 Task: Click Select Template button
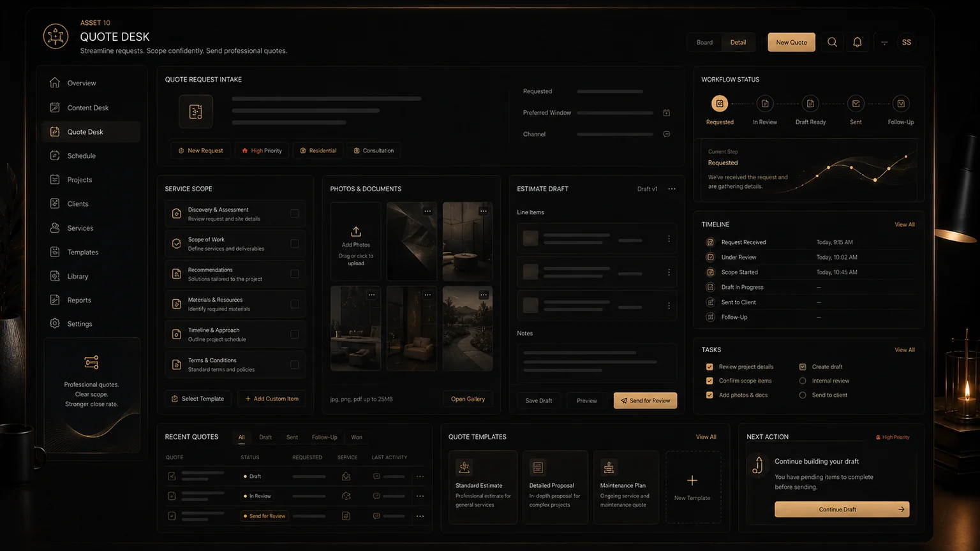(x=198, y=399)
